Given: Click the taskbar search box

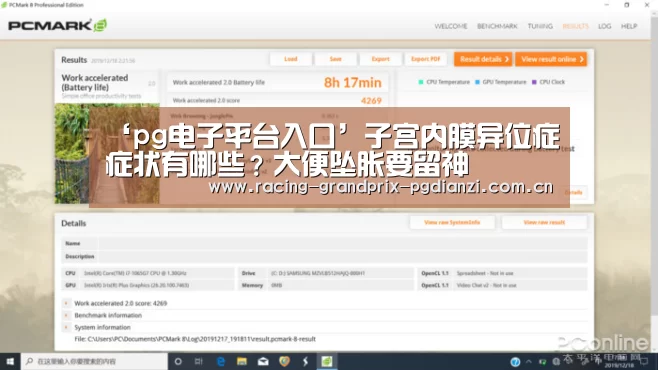Looking at the screenshot, I should pos(94,361).
